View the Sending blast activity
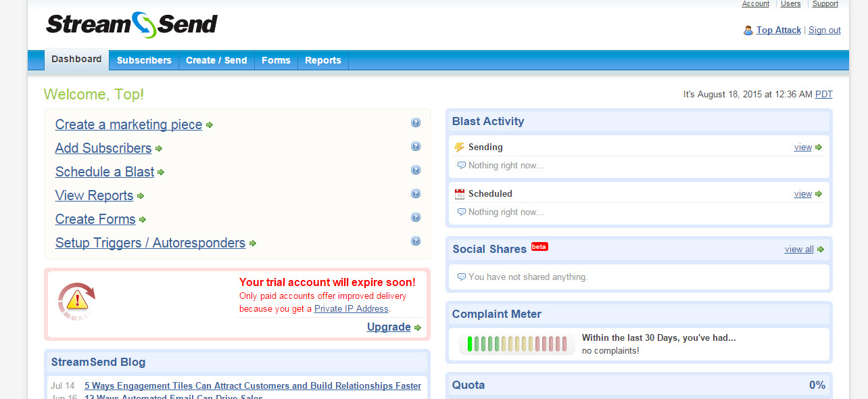 (x=803, y=147)
